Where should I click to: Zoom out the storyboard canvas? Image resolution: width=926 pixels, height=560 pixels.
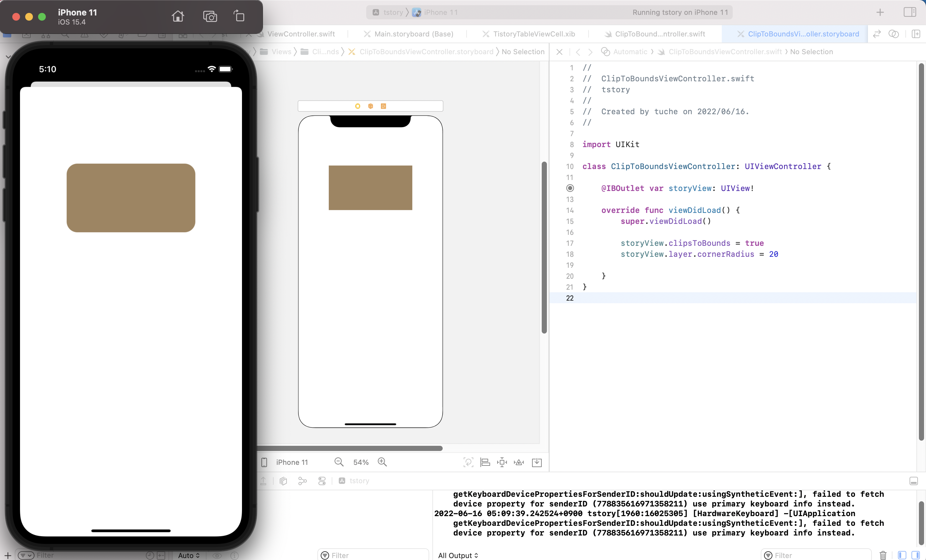338,462
